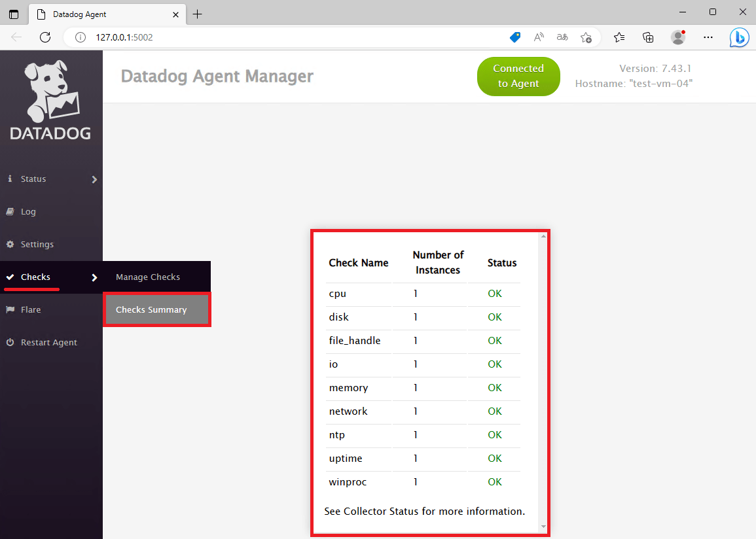Click the OK status for winproc

(x=495, y=481)
